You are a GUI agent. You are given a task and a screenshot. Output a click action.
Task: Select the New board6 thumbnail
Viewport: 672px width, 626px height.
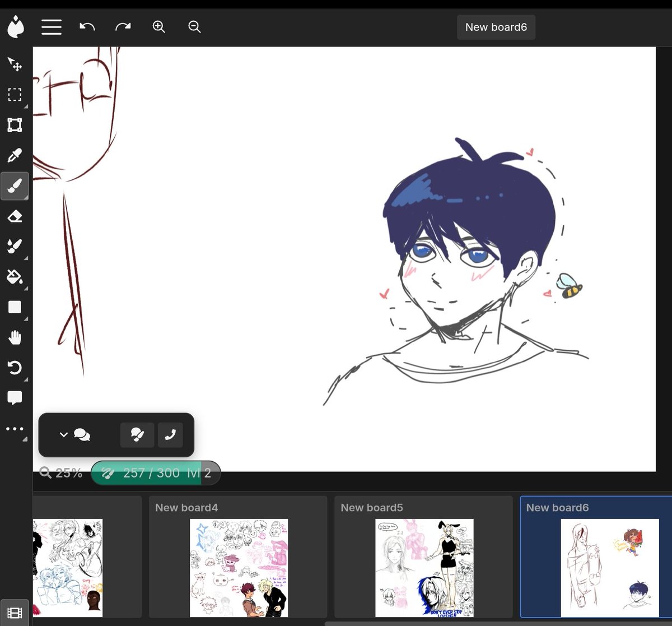tap(596, 557)
